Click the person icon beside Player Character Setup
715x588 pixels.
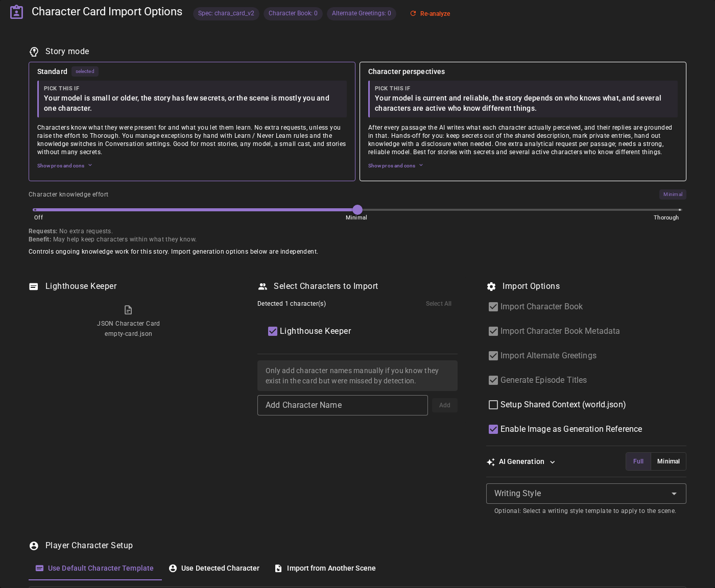click(34, 546)
